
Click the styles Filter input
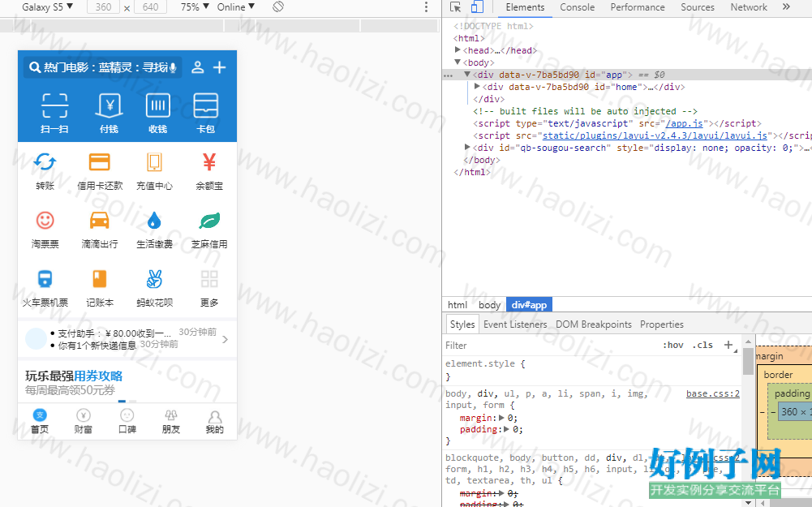pos(552,345)
